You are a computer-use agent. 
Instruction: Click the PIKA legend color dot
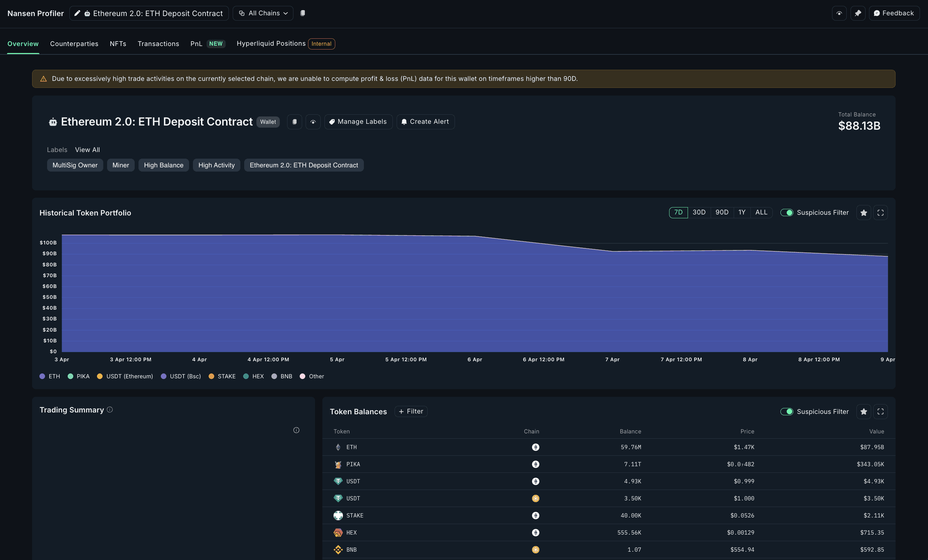click(70, 376)
